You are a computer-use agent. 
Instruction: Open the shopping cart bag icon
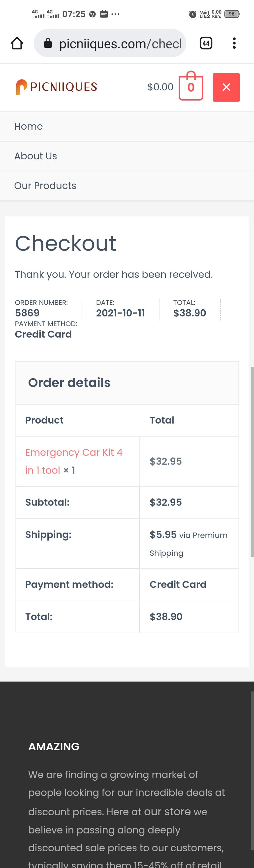click(x=191, y=87)
